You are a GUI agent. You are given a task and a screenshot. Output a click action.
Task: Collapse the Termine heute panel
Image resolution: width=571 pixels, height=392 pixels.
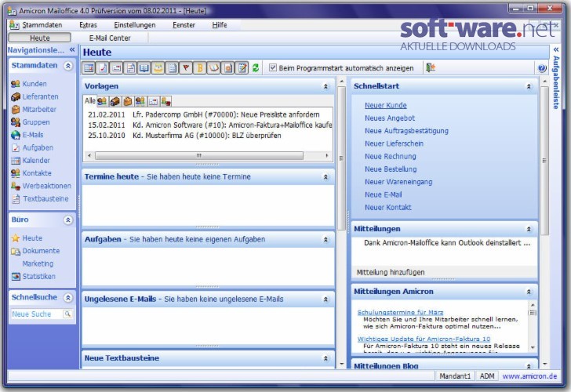click(x=326, y=177)
